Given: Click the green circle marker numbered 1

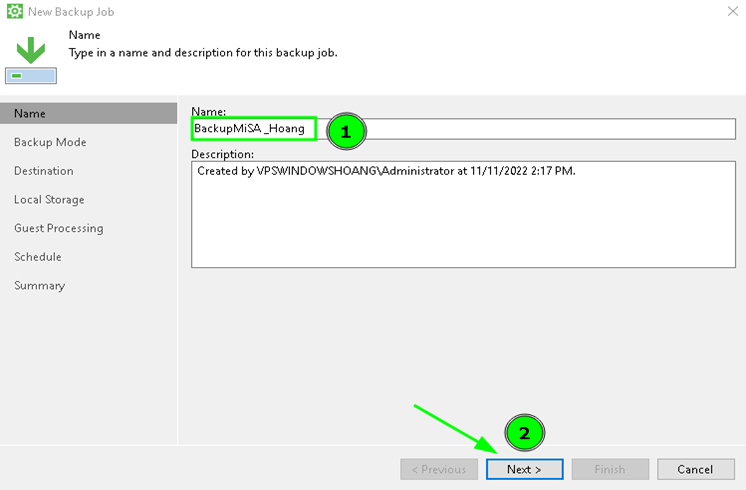Looking at the screenshot, I should [345, 130].
